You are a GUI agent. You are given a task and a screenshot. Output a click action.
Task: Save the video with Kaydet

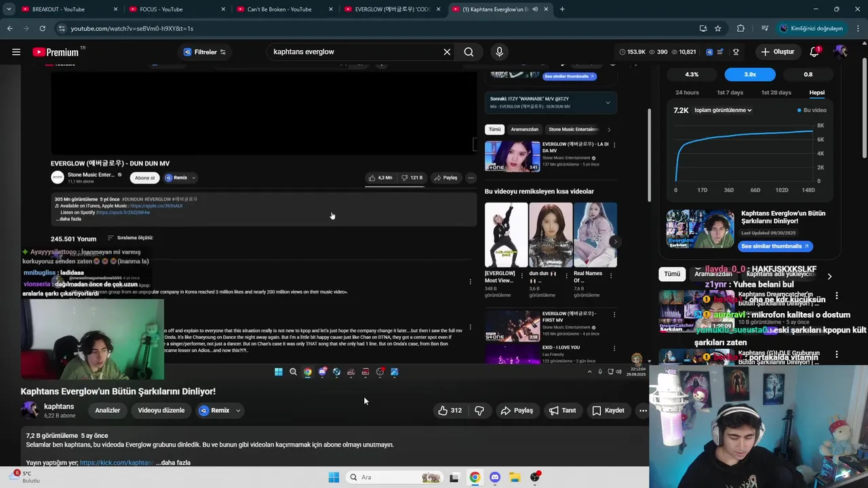(x=608, y=410)
